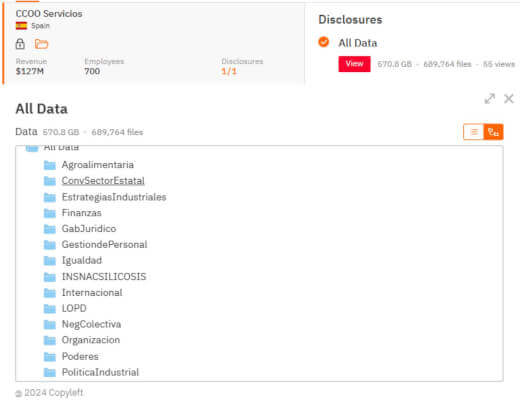
Task: Click the orange open-folder icon
Action: tap(41, 44)
